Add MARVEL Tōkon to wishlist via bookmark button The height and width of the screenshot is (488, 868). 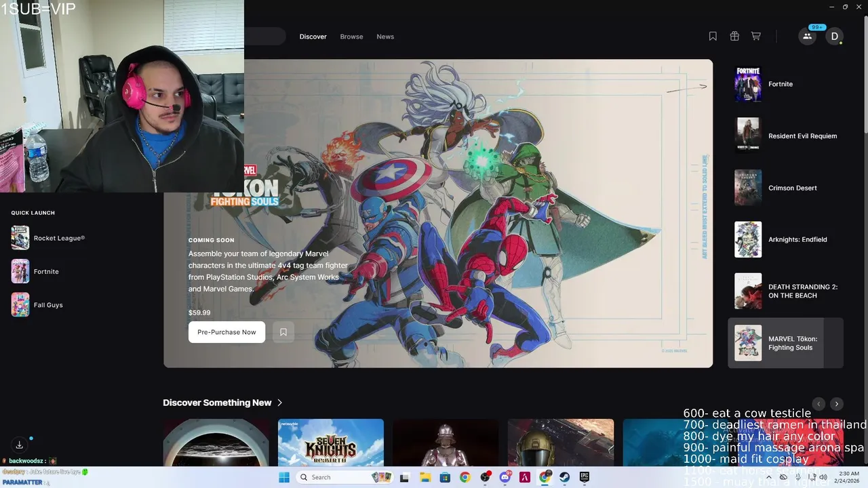[x=283, y=332]
